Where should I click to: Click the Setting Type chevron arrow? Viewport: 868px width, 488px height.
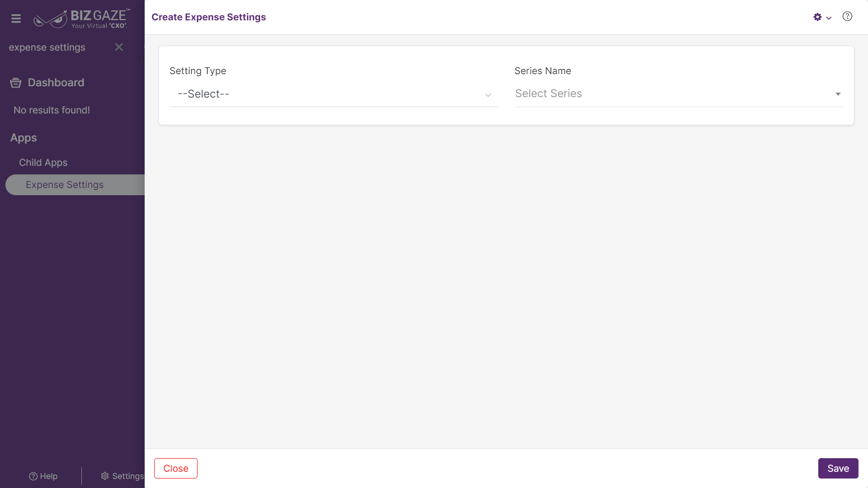click(x=488, y=95)
